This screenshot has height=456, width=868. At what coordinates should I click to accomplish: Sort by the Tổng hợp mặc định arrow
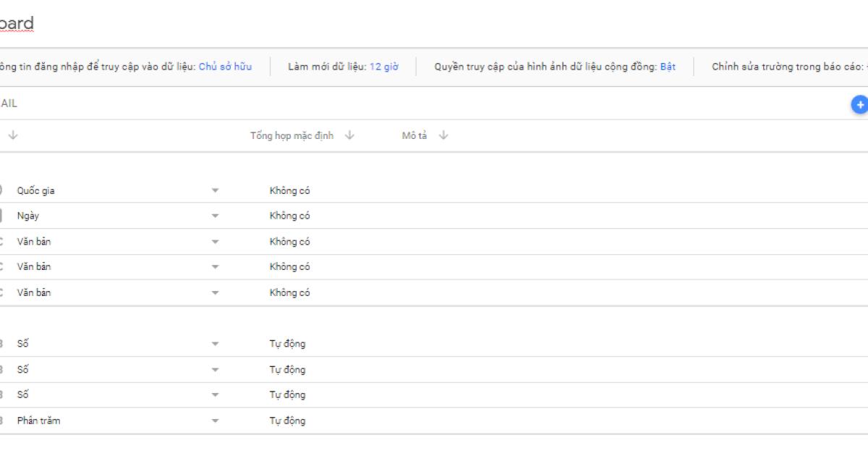coord(350,135)
